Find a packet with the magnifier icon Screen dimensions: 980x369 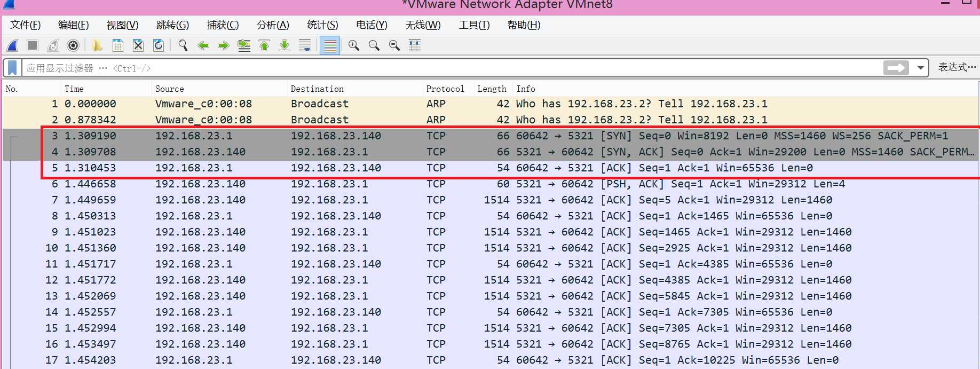coord(183,45)
